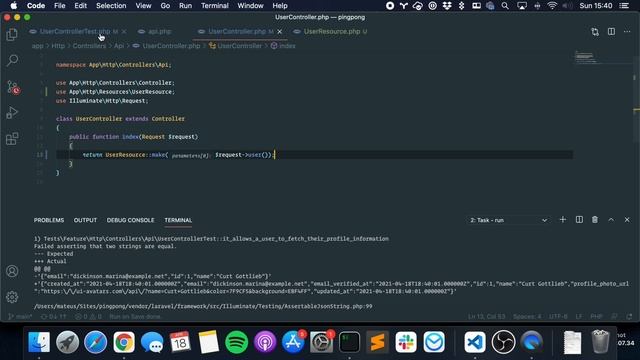
Task: Open Slack from the Dock
Action: point(405,342)
